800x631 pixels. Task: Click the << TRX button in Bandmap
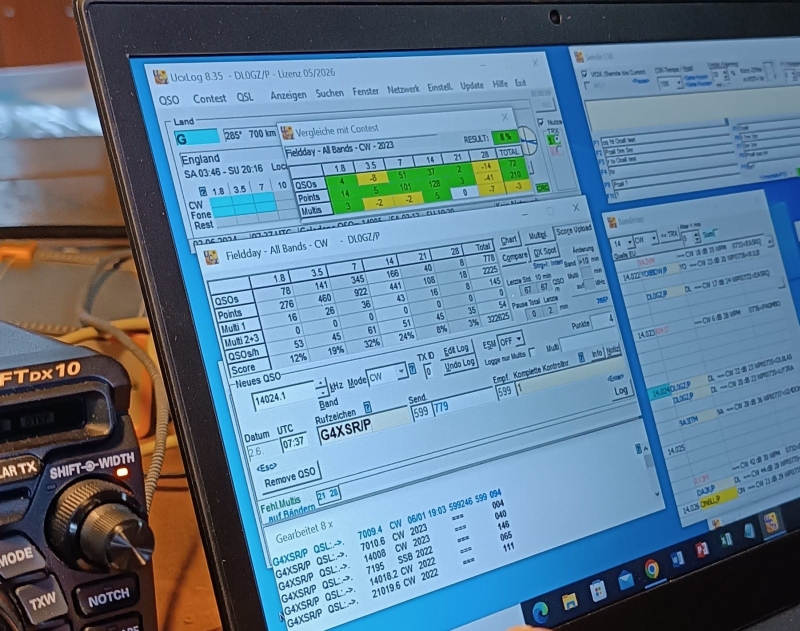(x=669, y=235)
